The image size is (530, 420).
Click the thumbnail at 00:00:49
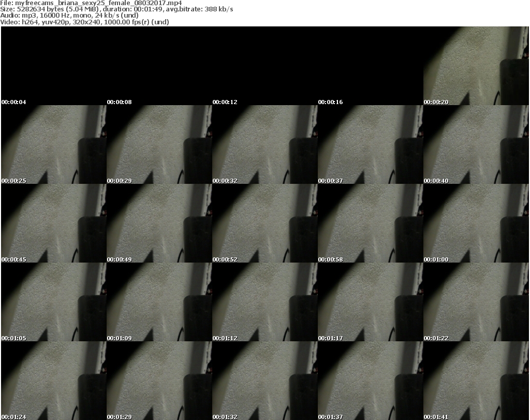[159, 224]
